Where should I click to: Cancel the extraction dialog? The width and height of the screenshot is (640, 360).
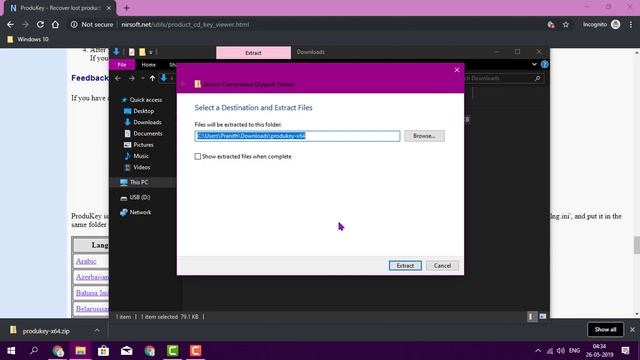(442, 266)
